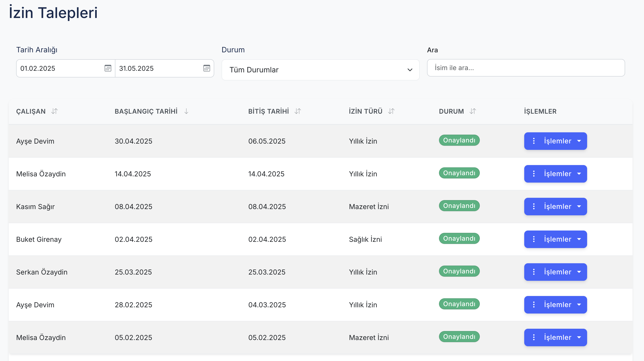This screenshot has width=644, height=361.
Task: Click the İZİN TÜRÜ column header
Action: 366,111
